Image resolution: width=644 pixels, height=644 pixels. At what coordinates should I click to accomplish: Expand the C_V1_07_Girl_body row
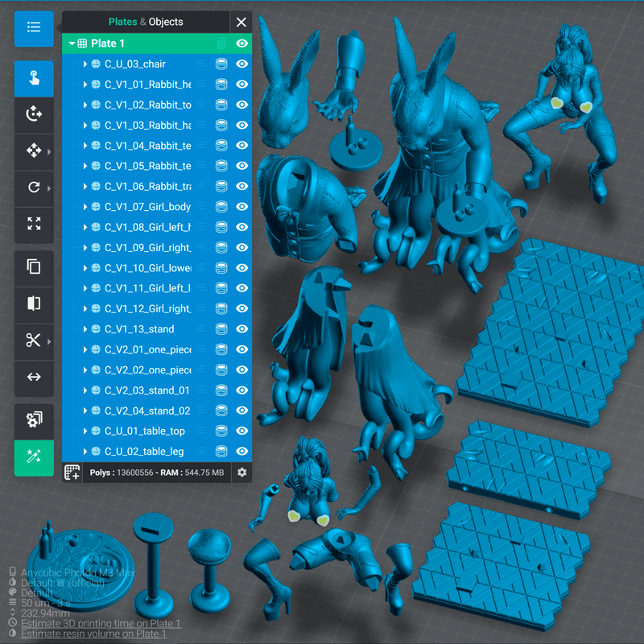click(x=85, y=207)
